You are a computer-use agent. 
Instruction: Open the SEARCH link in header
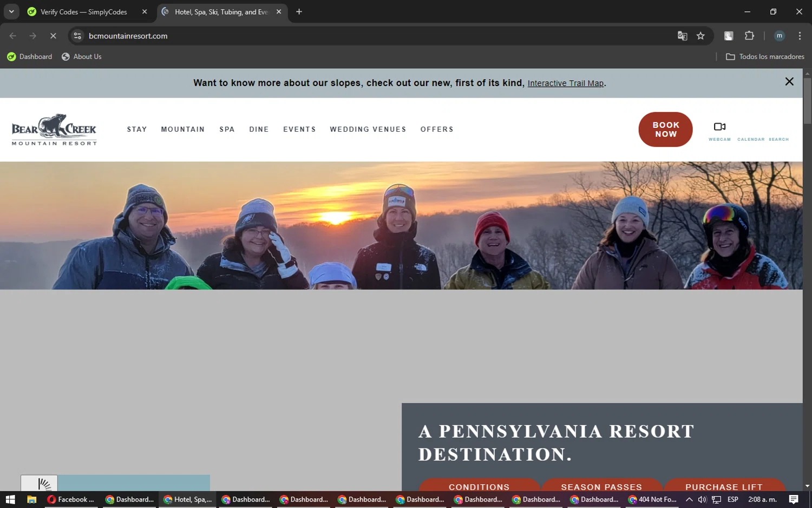pos(778,139)
